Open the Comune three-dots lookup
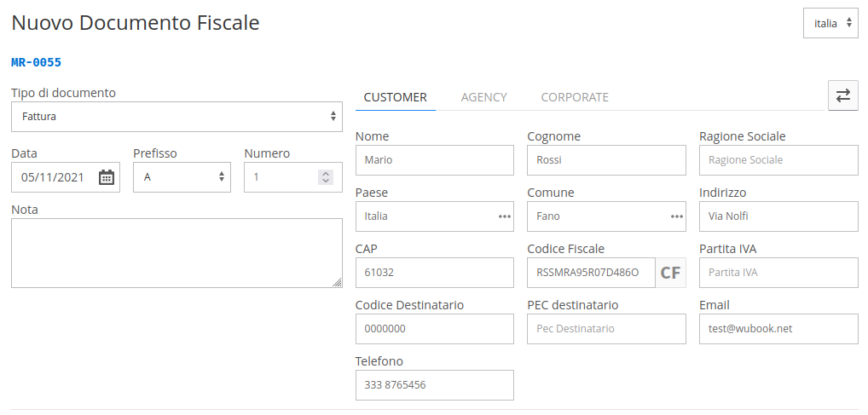 [x=676, y=216]
